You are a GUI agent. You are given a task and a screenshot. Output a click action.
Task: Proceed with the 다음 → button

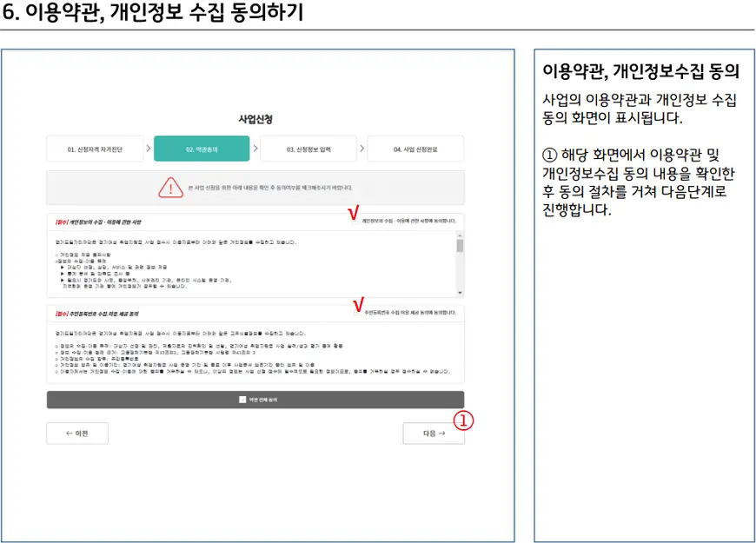coord(433,434)
